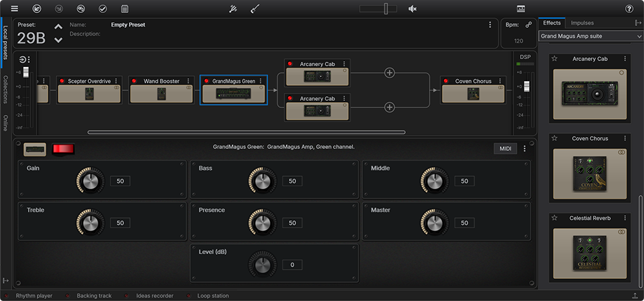Viewport: 644px width, 301px height.
Task: Open the help question mark icon
Action: pos(628,8)
